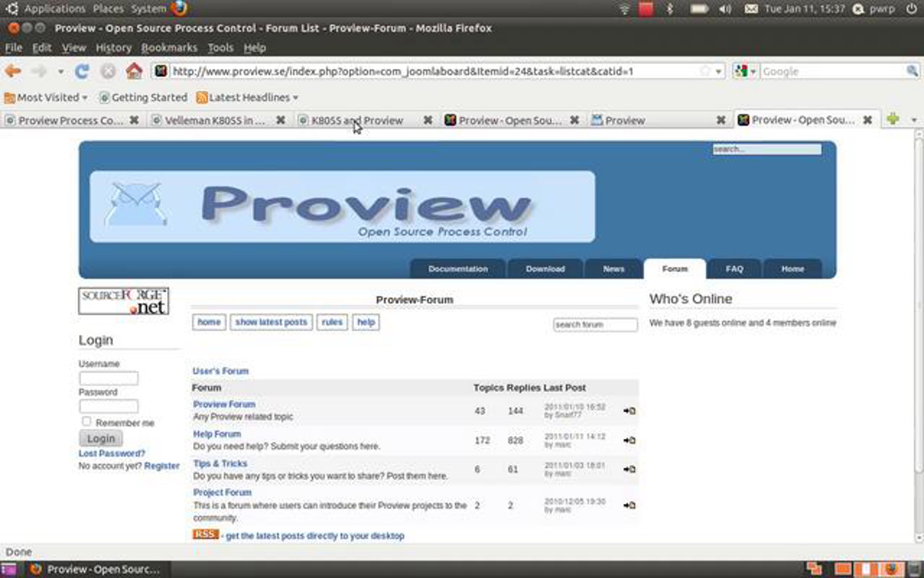
Task: Open the FAQ site tab
Action: point(734,269)
